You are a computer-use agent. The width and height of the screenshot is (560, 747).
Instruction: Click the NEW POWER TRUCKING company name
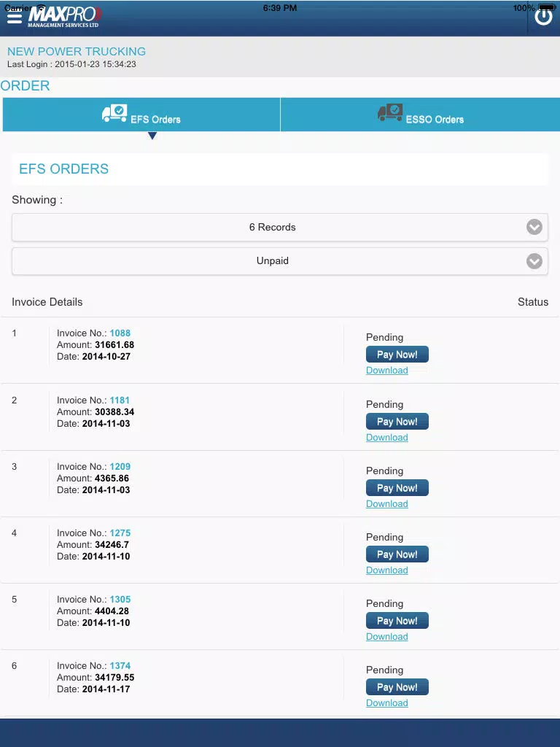click(x=77, y=52)
